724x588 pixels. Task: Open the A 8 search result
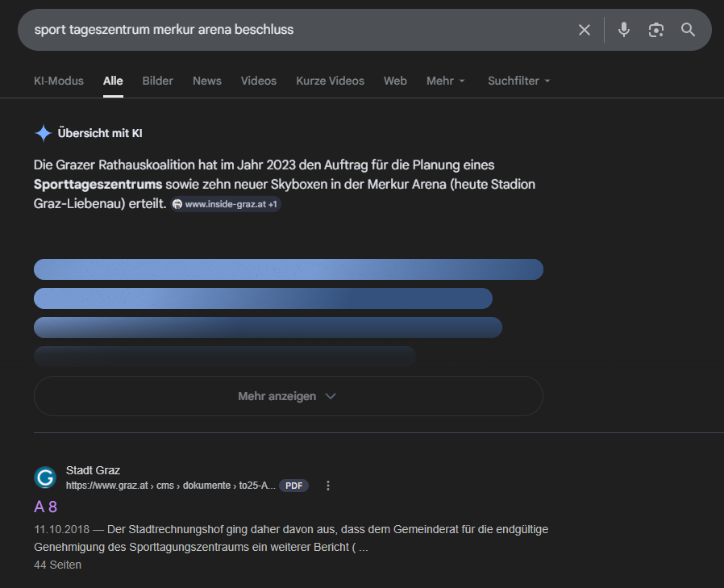point(45,507)
